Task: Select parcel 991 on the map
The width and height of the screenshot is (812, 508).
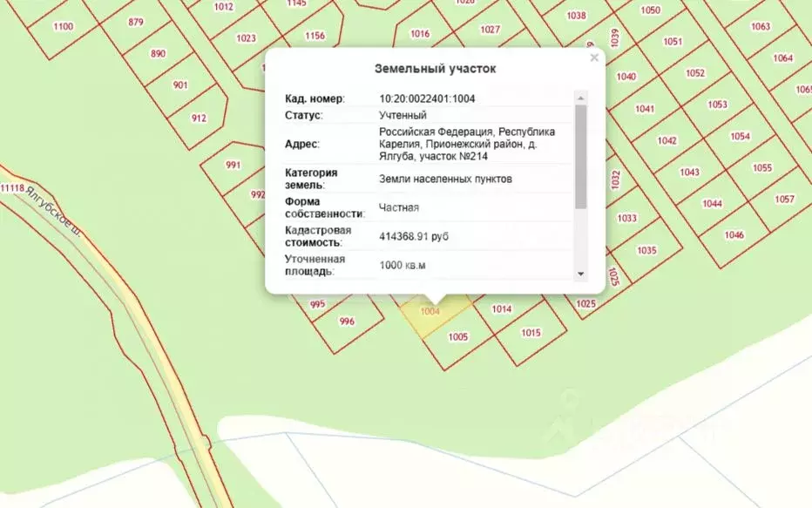Action: coord(233,166)
